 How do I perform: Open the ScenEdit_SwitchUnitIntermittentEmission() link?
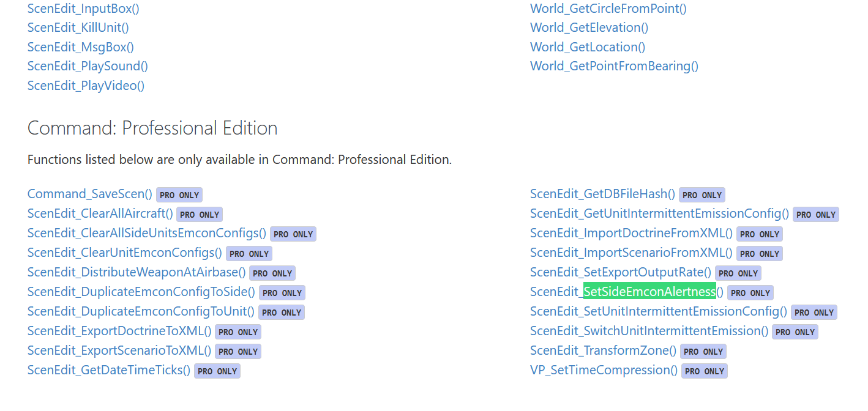649,331
